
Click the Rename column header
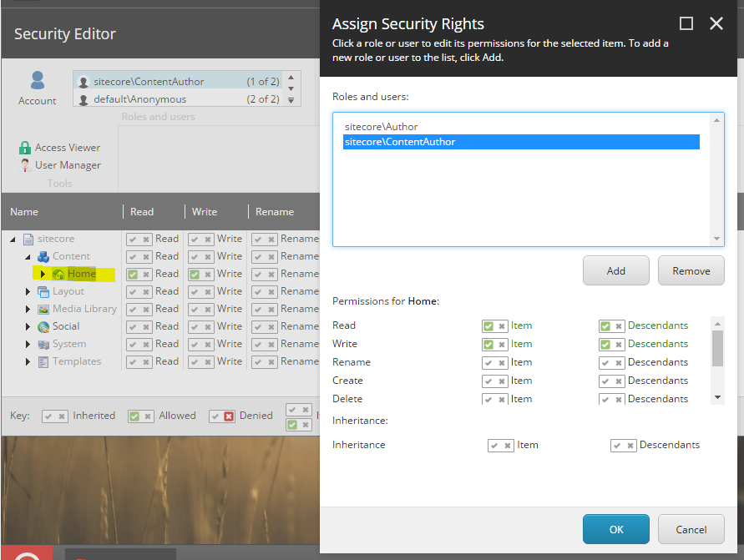click(x=275, y=212)
